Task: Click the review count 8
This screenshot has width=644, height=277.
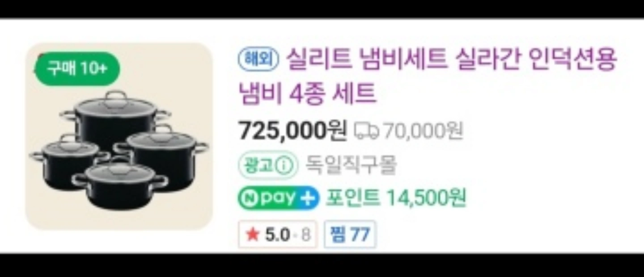Action: coord(305,235)
